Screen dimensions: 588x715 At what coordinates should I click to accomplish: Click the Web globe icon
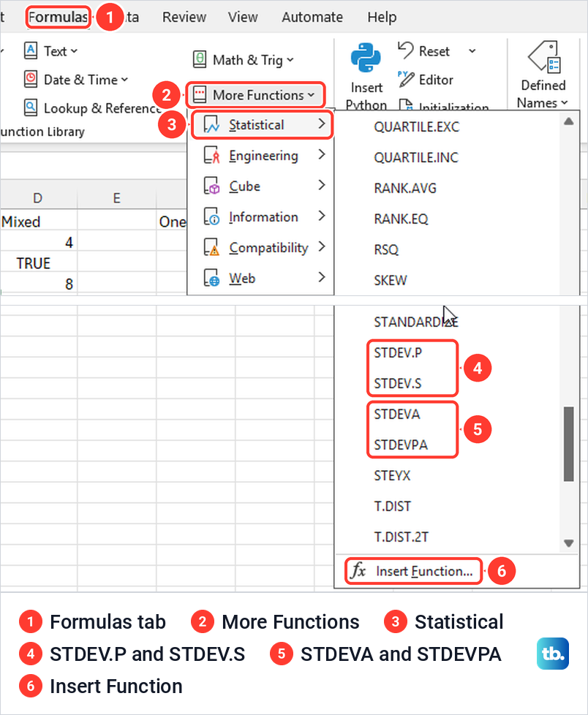(x=211, y=278)
